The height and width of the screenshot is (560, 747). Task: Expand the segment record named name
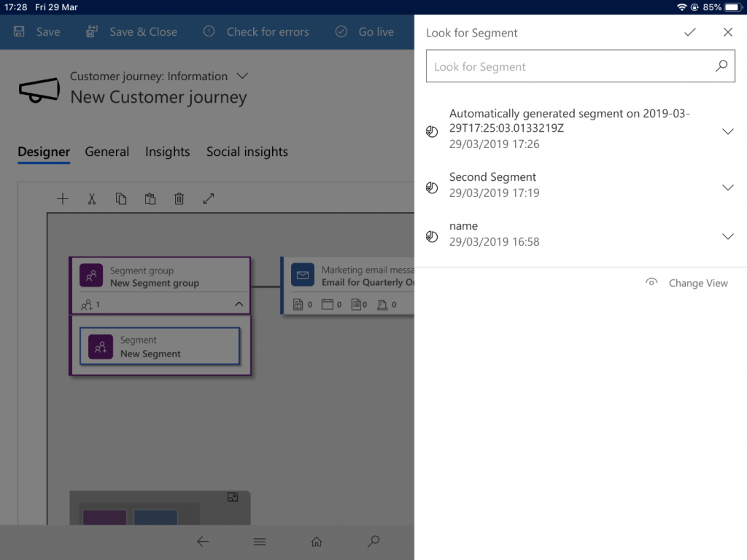click(x=727, y=236)
